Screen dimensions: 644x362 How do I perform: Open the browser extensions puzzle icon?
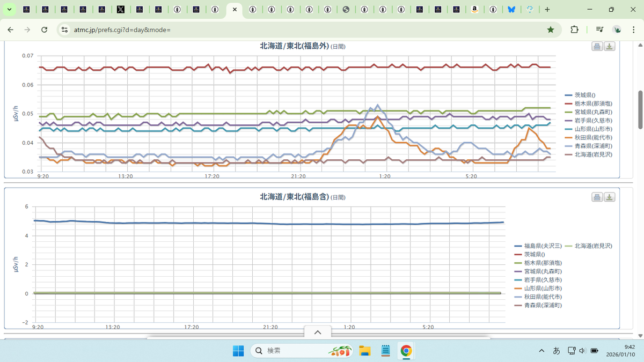[574, 29]
